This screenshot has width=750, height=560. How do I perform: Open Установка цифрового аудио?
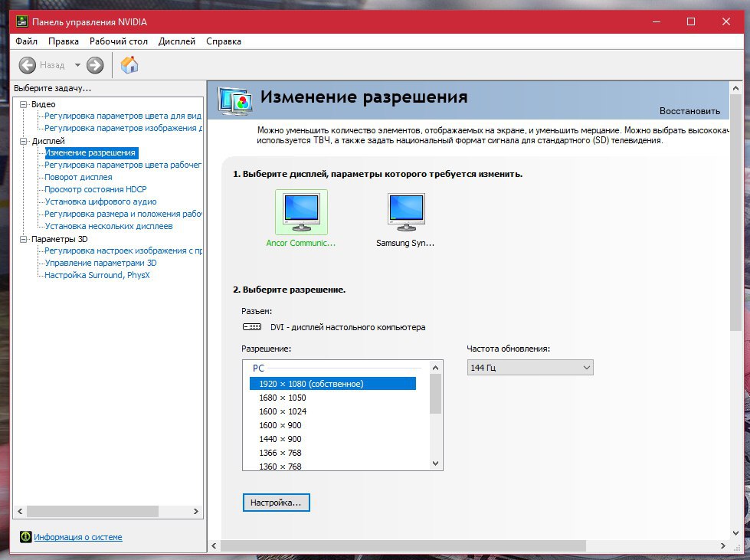click(x=100, y=201)
